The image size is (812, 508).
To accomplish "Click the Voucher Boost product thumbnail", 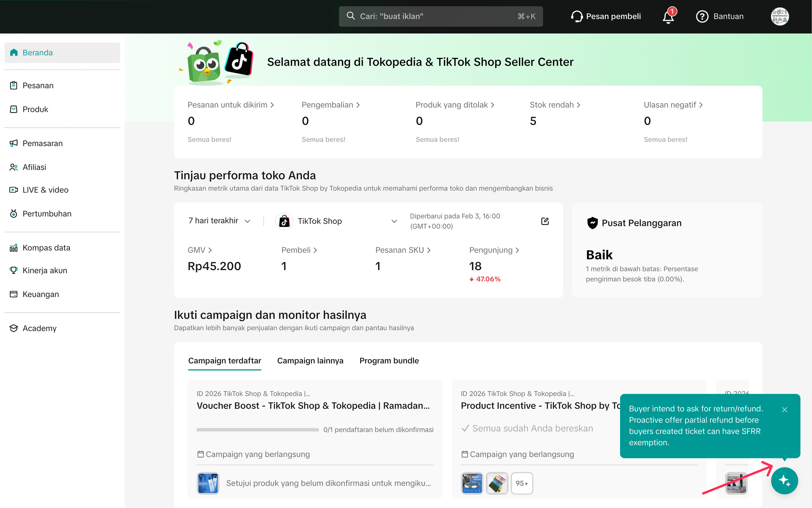I will coord(208,483).
